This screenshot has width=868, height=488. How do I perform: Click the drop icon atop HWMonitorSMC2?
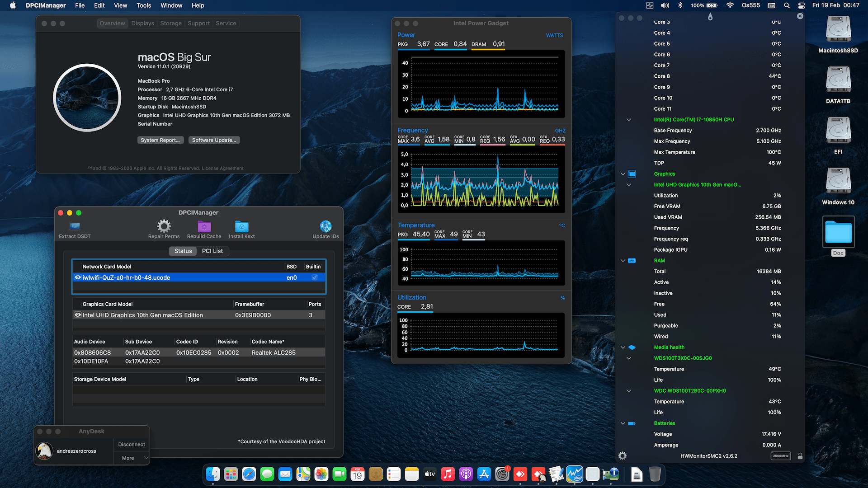coord(710,17)
